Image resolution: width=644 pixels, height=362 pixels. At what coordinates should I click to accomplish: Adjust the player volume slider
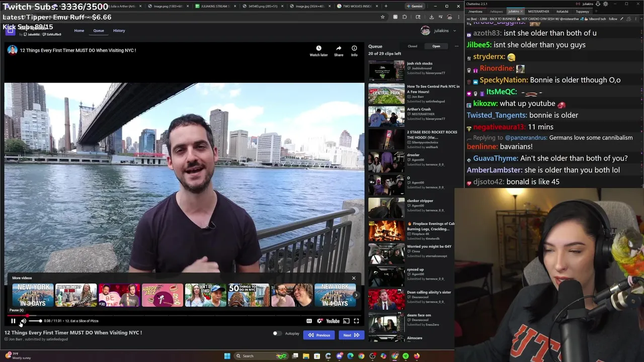point(35,321)
